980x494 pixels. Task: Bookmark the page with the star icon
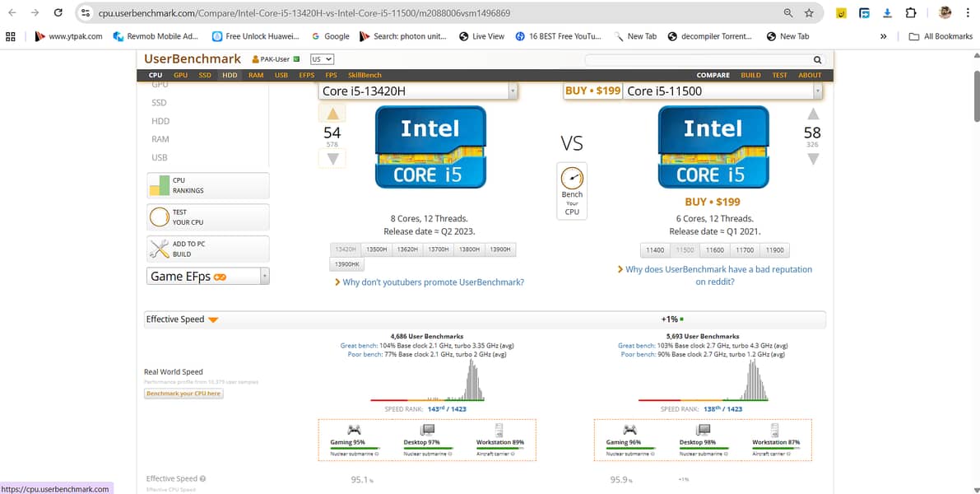click(x=810, y=13)
